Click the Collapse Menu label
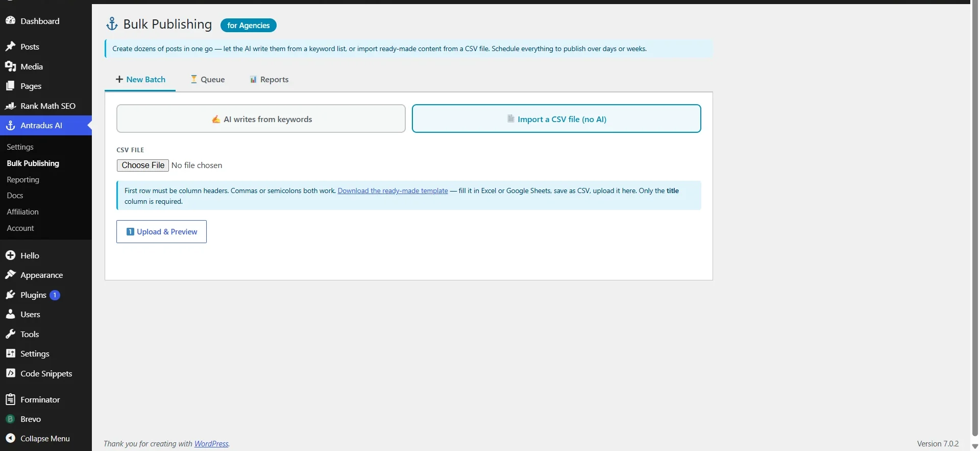980x451 pixels. click(x=45, y=439)
